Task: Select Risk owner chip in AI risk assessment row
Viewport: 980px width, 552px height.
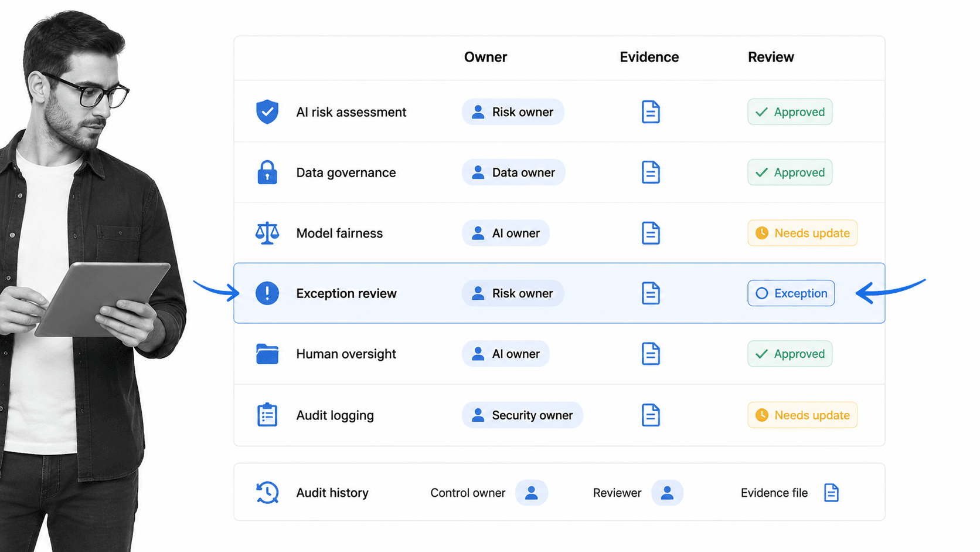Action: (x=513, y=111)
